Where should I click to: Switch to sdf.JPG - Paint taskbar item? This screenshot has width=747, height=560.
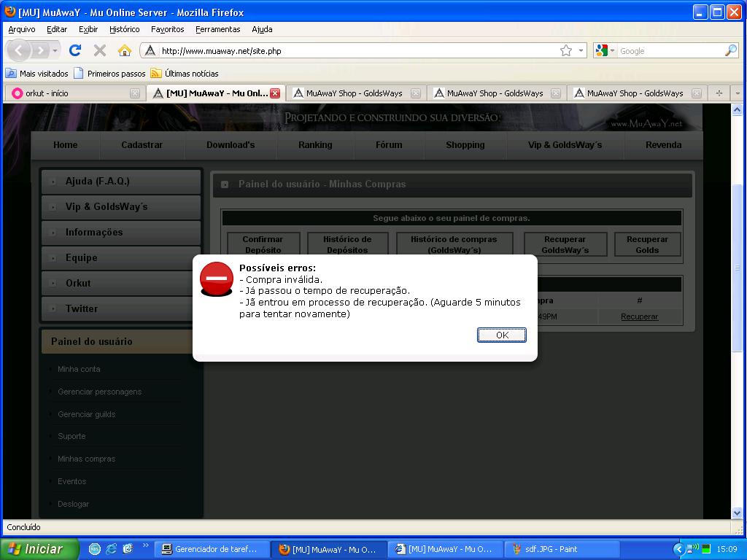point(562,549)
